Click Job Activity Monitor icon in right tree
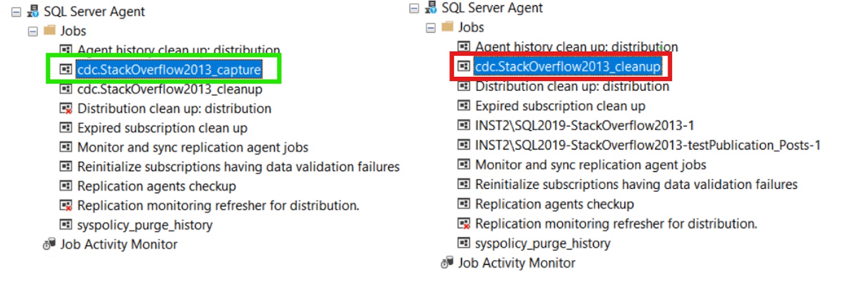This screenshot has height=284, width=868. tap(447, 262)
